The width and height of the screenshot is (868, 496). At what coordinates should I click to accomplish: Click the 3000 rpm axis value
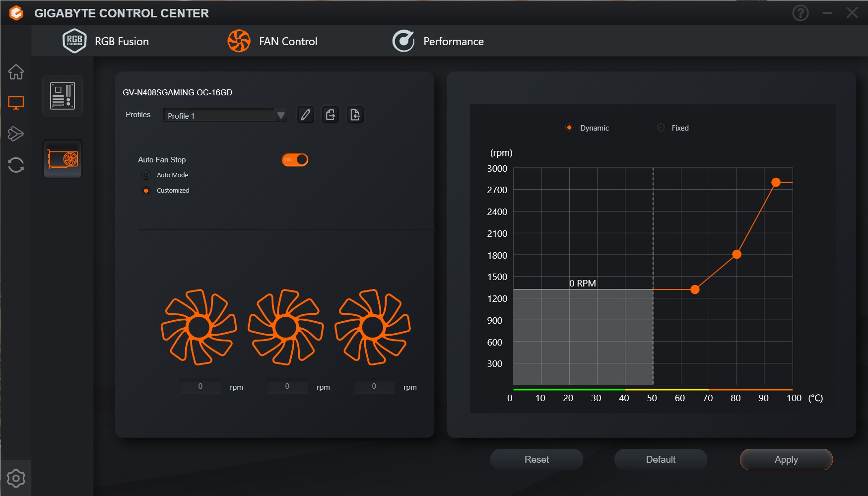tap(497, 169)
